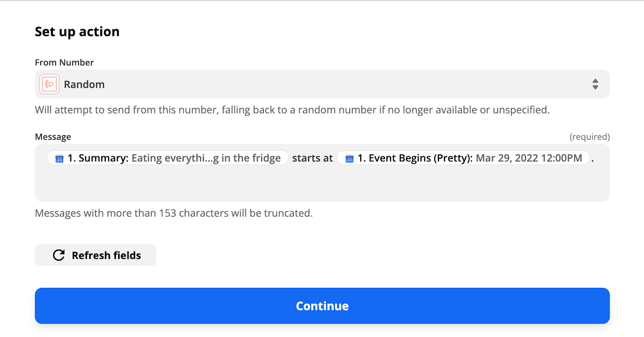
Task: Place the cursor after the message's final period
Action: coord(595,158)
